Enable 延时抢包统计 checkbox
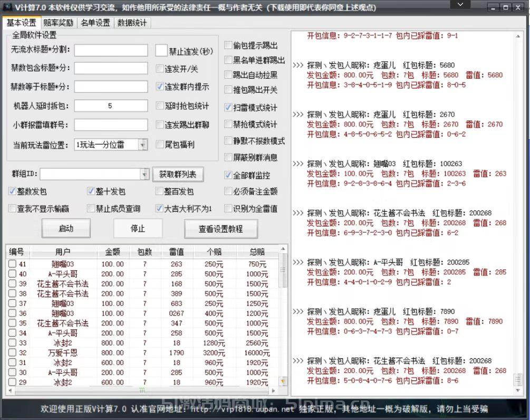This screenshot has width=530, height=420. (160, 106)
